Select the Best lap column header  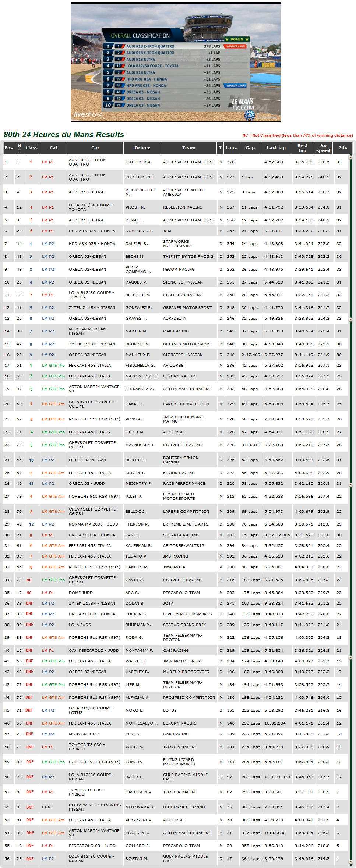tap(303, 148)
